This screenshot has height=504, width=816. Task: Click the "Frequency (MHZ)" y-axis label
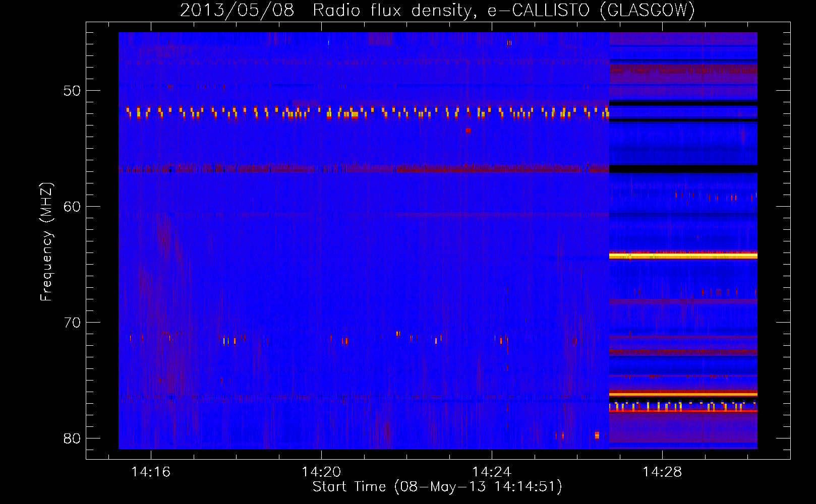tap(46, 242)
